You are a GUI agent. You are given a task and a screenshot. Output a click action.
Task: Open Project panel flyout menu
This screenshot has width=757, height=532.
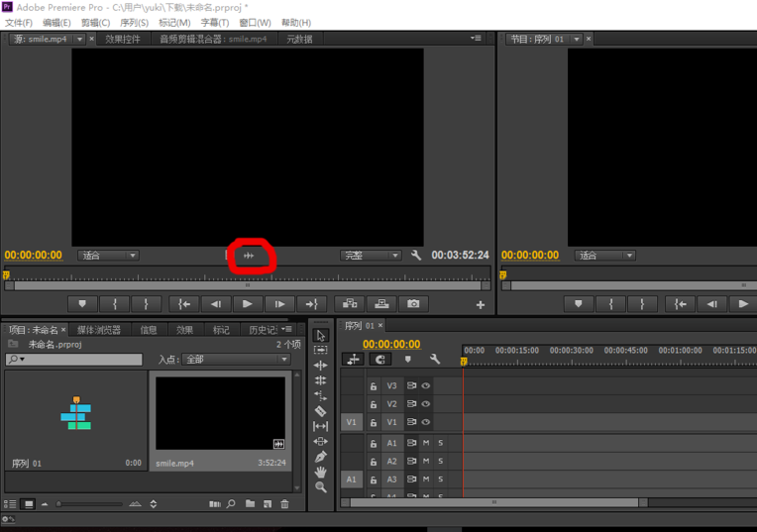point(286,329)
